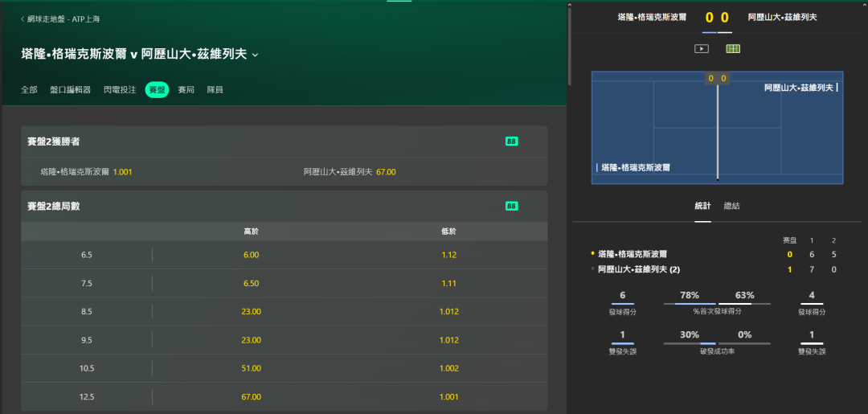The image size is (868, 414).
Task: Collapse the 賽盤2總局數 market header
Action: coord(284,207)
